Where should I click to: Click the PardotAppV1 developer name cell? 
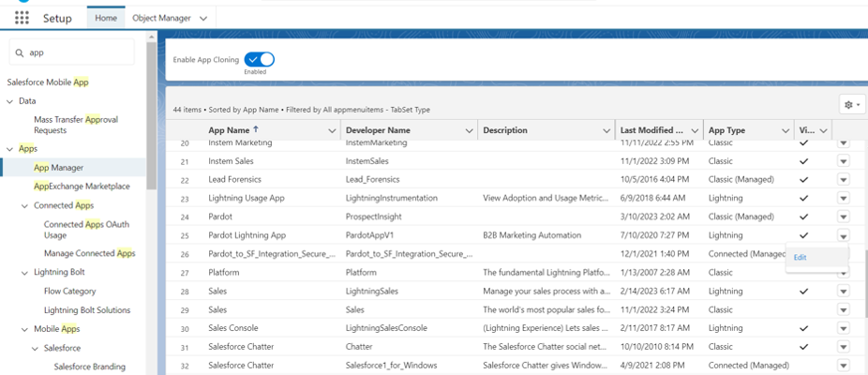(x=369, y=235)
